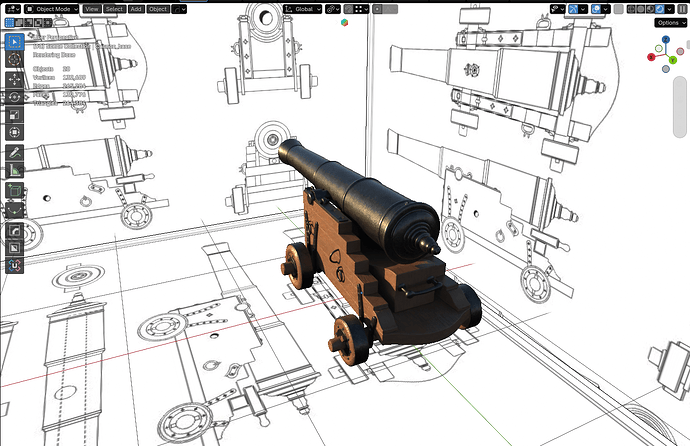This screenshot has width=690, height=446.
Task: Choose the Annotate pencil tool
Action: (x=15, y=153)
